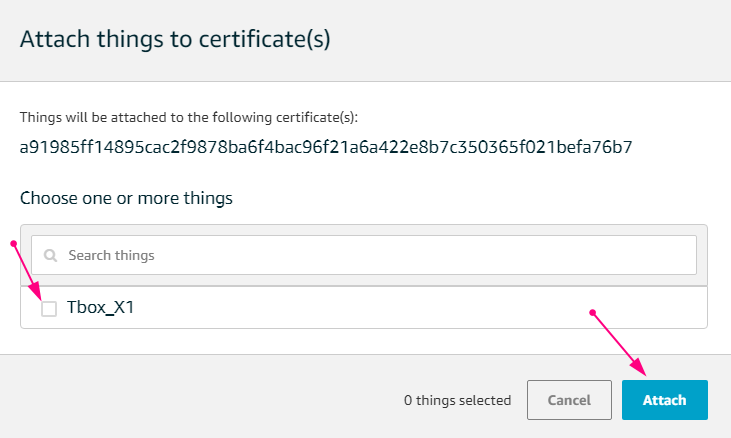Image resolution: width=731 pixels, height=438 pixels.
Task: Click the blue Attach button
Action: pos(665,400)
